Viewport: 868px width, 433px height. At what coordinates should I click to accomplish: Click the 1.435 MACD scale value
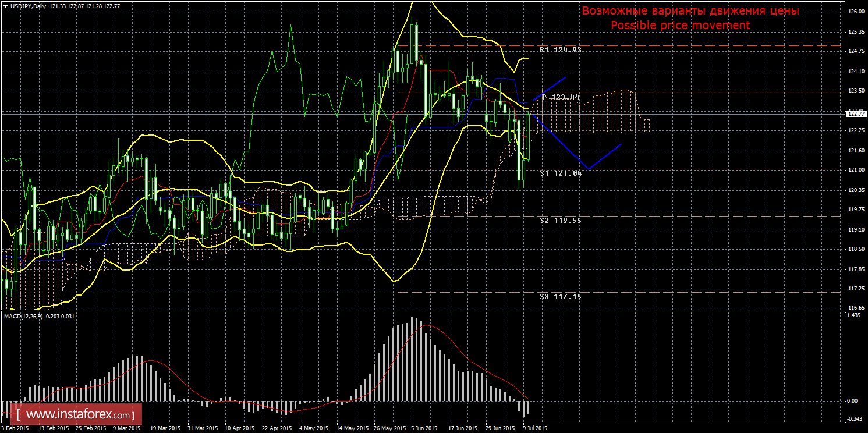(x=854, y=315)
